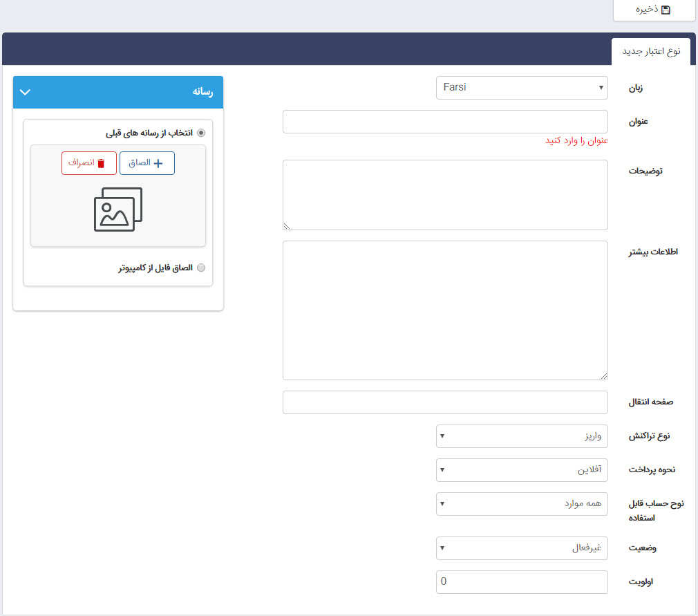Viewport: 698px width, 616px height.
Task: Click the image placeholder icon
Action: [x=118, y=209]
